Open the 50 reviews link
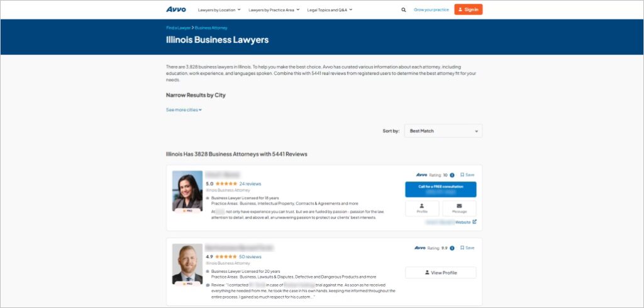 point(250,257)
